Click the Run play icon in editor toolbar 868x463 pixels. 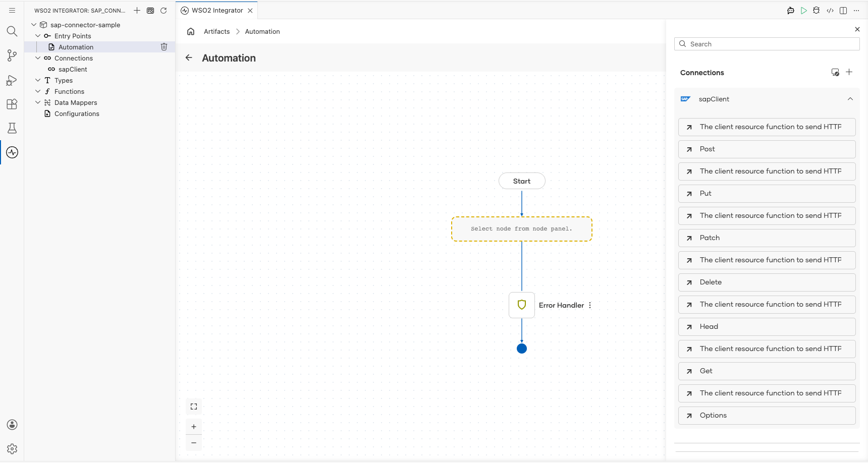804,11
